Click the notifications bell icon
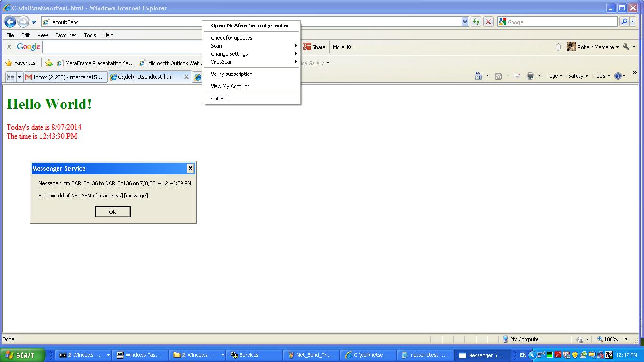This screenshot has width=644, height=362. tap(558, 47)
